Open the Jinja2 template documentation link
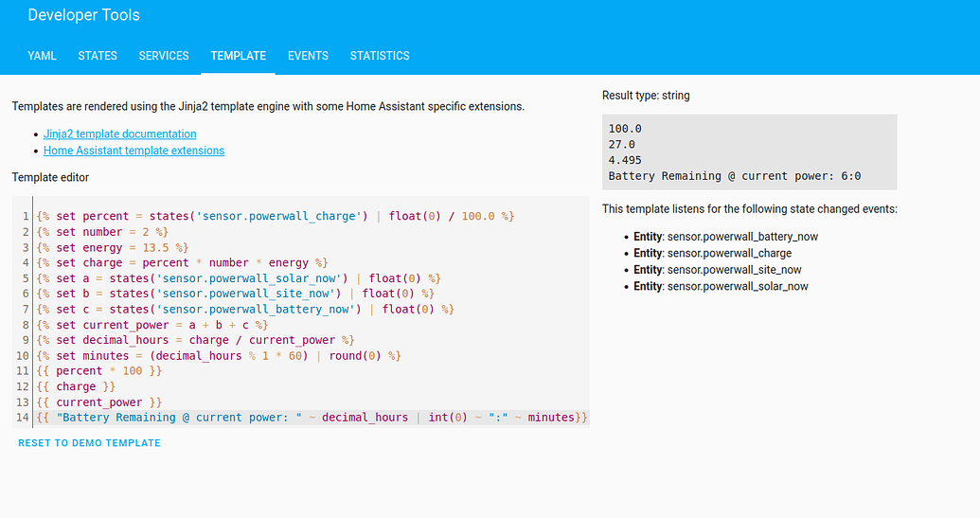 120,134
